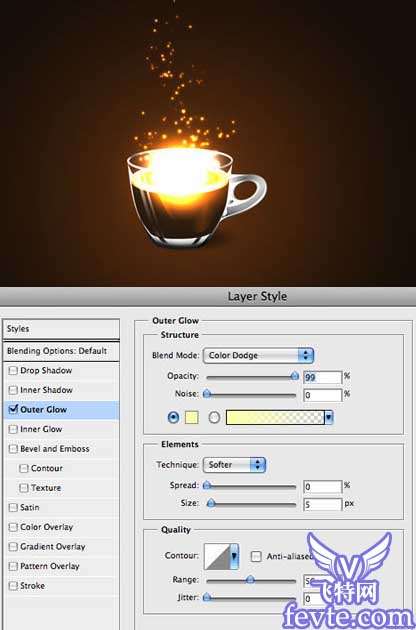
Task: Click the glowing coffee cup image
Action: tap(196, 197)
